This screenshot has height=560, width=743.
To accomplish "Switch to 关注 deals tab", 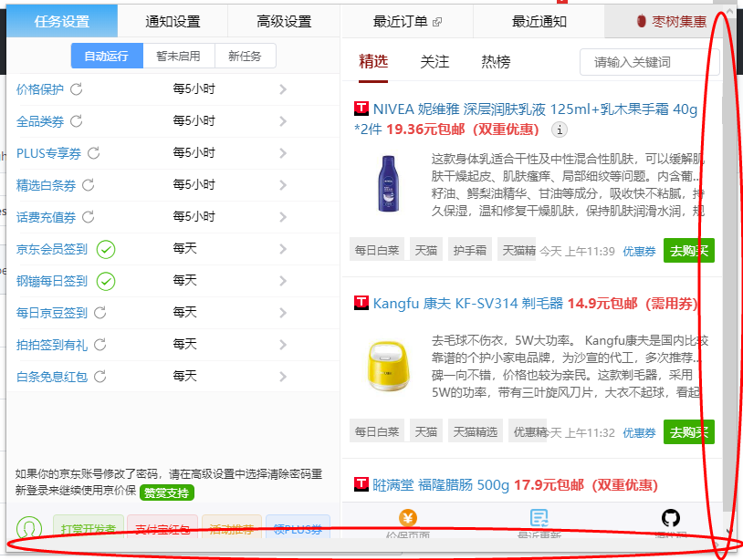I will [434, 62].
